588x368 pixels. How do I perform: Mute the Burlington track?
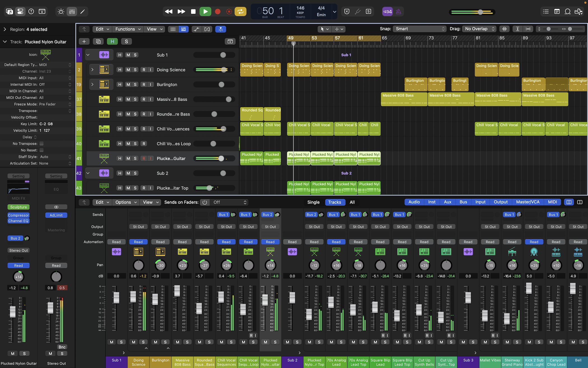point(128,85)
